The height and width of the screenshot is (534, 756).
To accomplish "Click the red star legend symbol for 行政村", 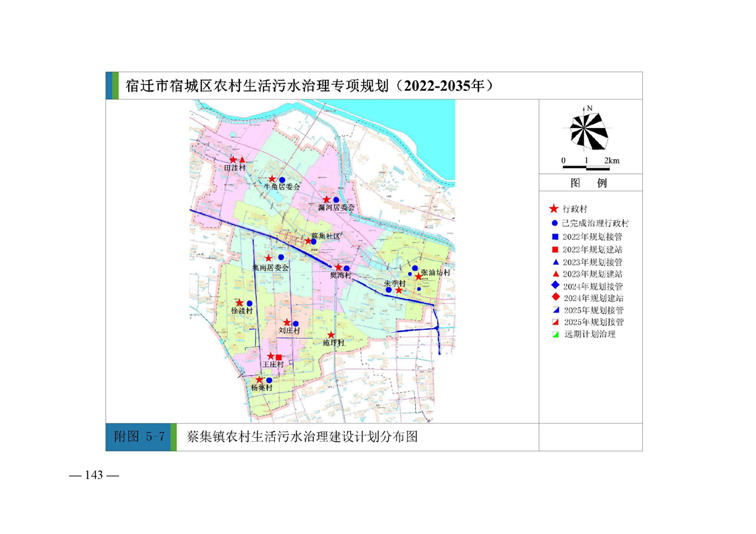I will tap(554, 209).
